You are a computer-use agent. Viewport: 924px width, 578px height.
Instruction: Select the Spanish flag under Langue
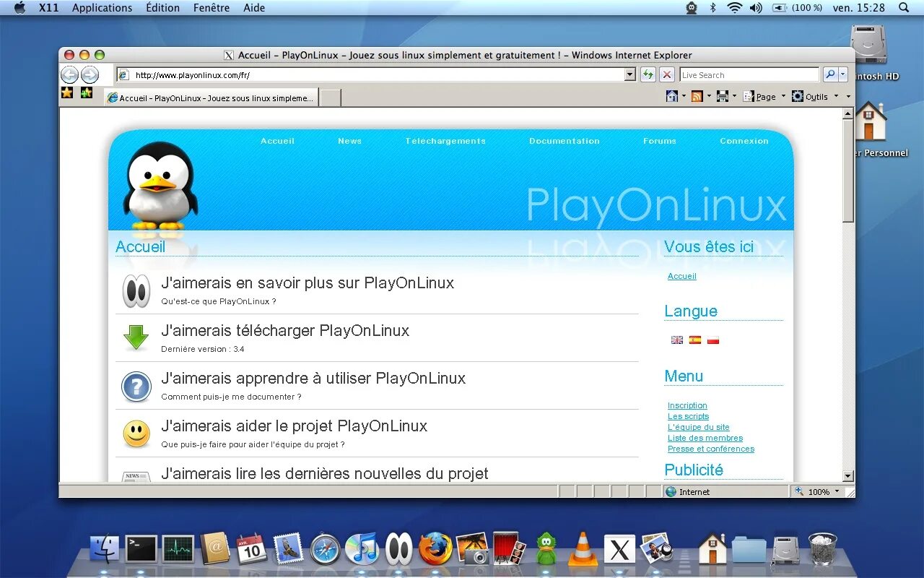695,340
